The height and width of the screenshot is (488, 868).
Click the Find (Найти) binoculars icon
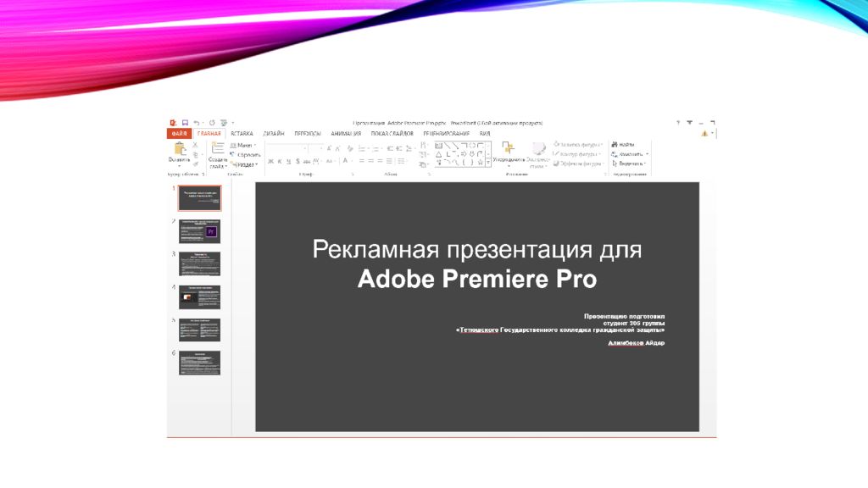tap(614, 145)
